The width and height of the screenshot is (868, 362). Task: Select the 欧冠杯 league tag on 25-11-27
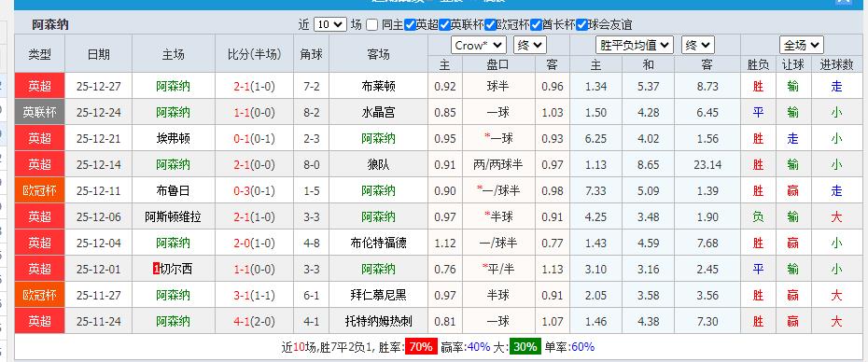pyautogui.click(x=40, y=295)
